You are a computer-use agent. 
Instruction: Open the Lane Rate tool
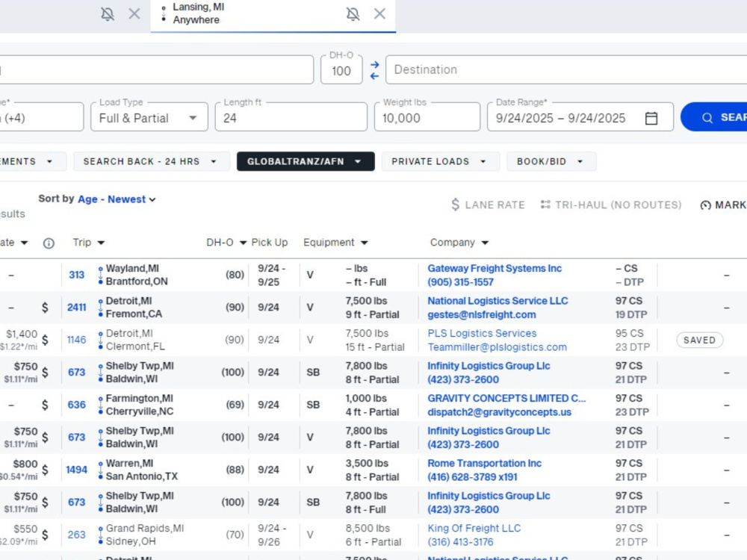pyautogui.click(x=487, y=205)
